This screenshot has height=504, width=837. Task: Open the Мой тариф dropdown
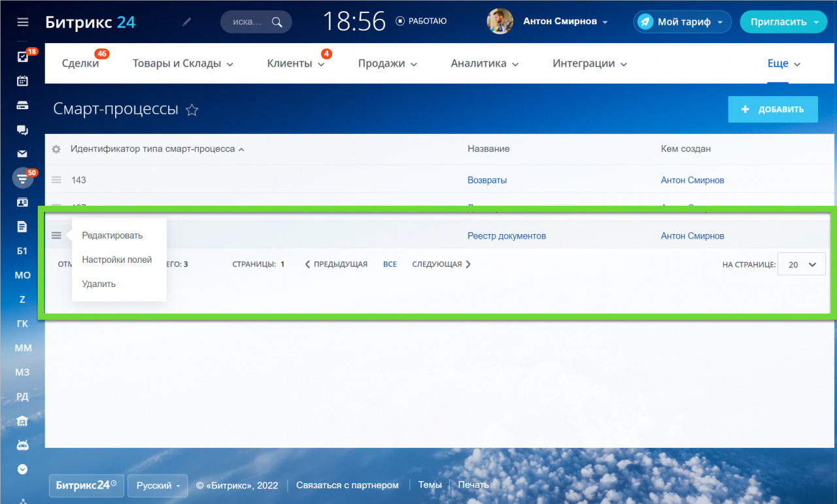(x=682, y=22)
